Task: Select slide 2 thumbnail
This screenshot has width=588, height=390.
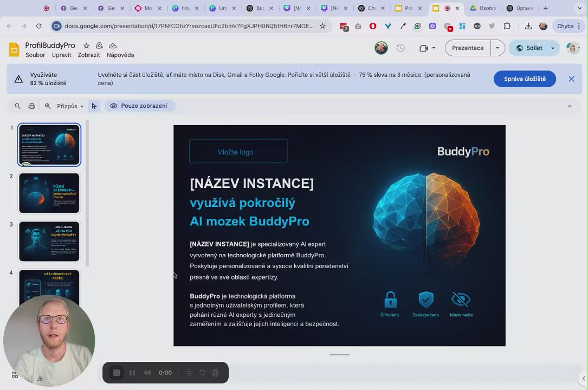Action: (49, 193)
